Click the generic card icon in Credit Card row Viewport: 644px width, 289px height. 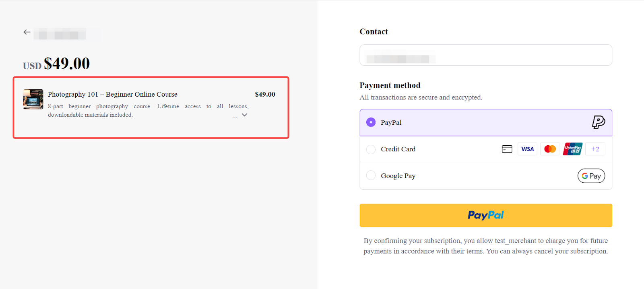pos(507,149)
